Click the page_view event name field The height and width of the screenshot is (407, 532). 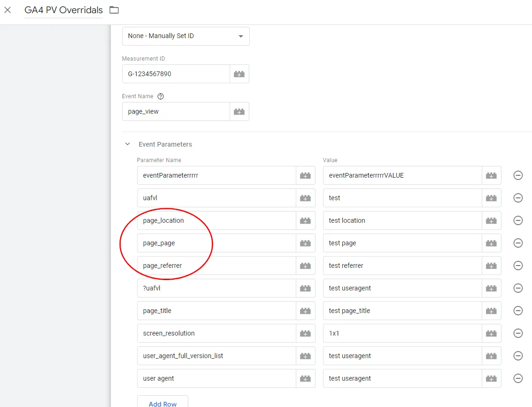[176, 111]
